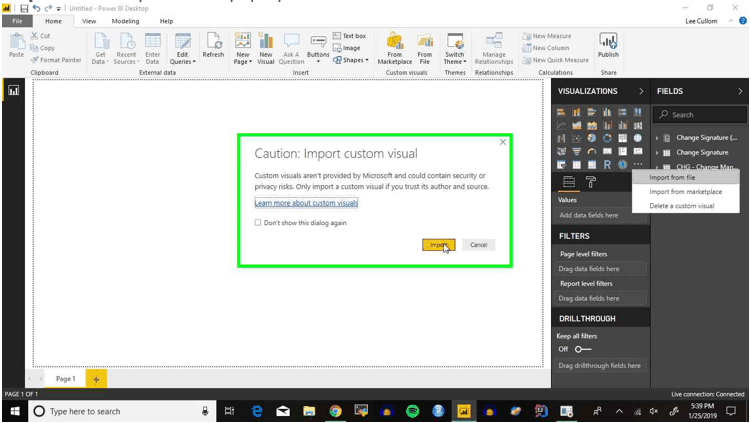
Task: Choose Import from marketplace menu entry
Action: (x=685, y=192)
